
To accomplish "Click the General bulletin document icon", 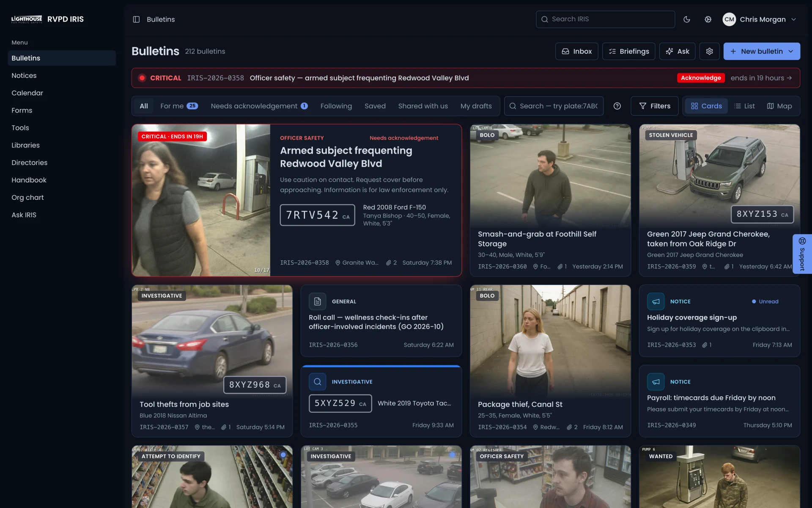I will (x=318, y=301).
